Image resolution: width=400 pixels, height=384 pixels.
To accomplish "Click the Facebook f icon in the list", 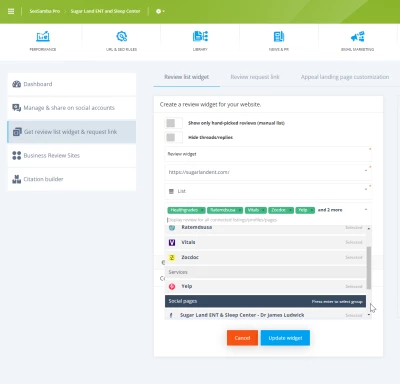I will [x=171, y=315].
